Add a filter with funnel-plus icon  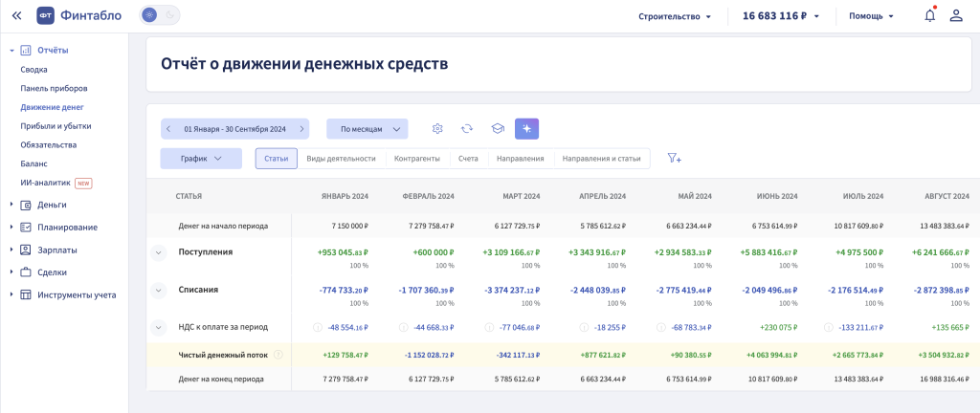674,159
